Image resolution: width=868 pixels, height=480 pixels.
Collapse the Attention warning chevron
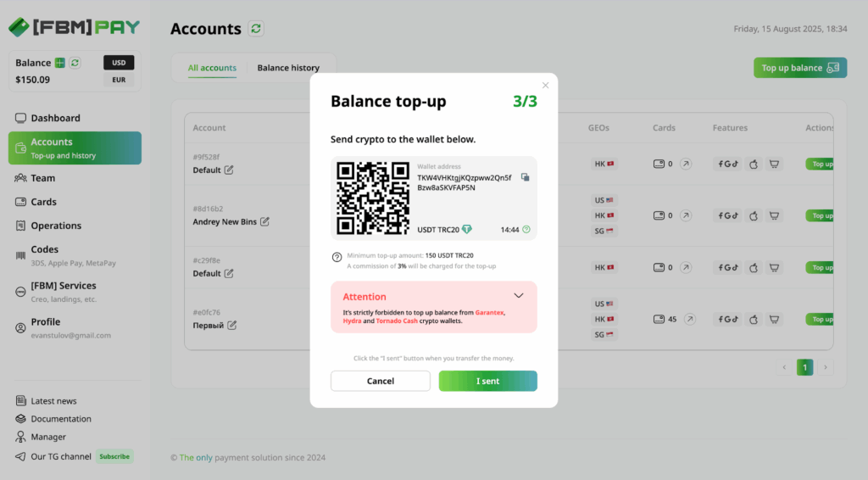pos(519,296)
